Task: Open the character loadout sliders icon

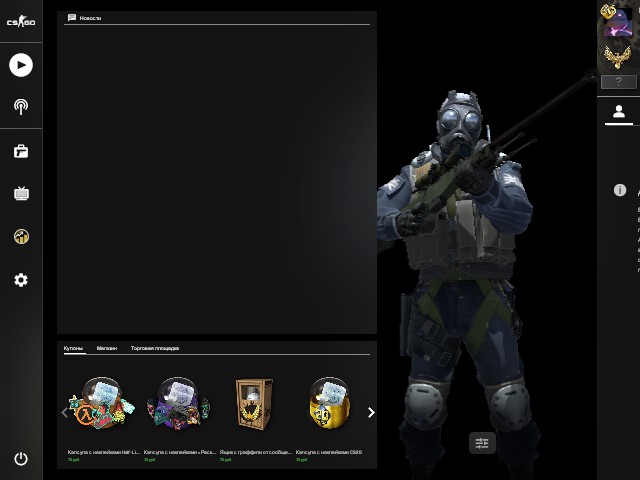Action: [x=482, y=443]
